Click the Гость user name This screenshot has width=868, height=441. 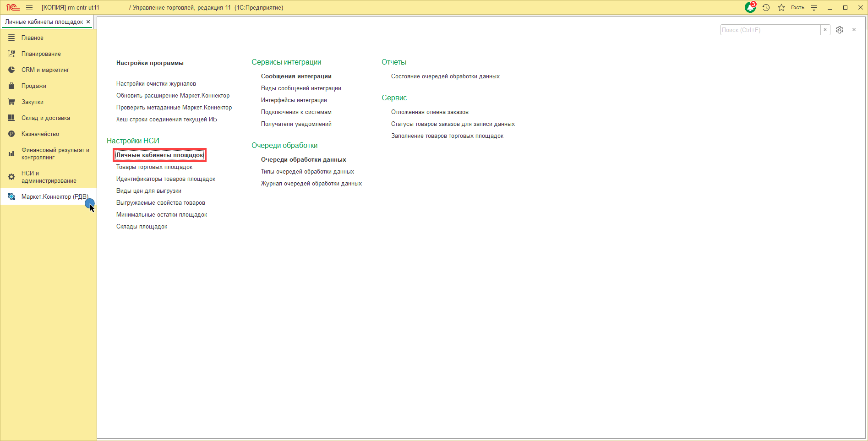[797, 7]
